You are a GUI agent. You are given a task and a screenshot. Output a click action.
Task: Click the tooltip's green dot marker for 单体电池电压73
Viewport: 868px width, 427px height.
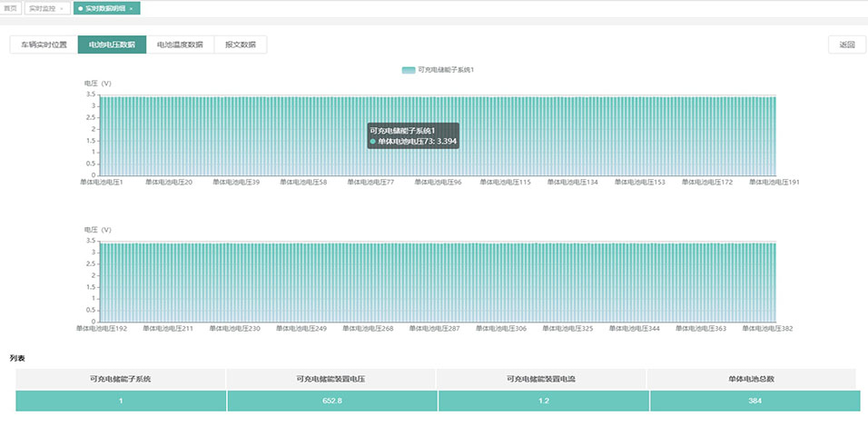[372, 142]
